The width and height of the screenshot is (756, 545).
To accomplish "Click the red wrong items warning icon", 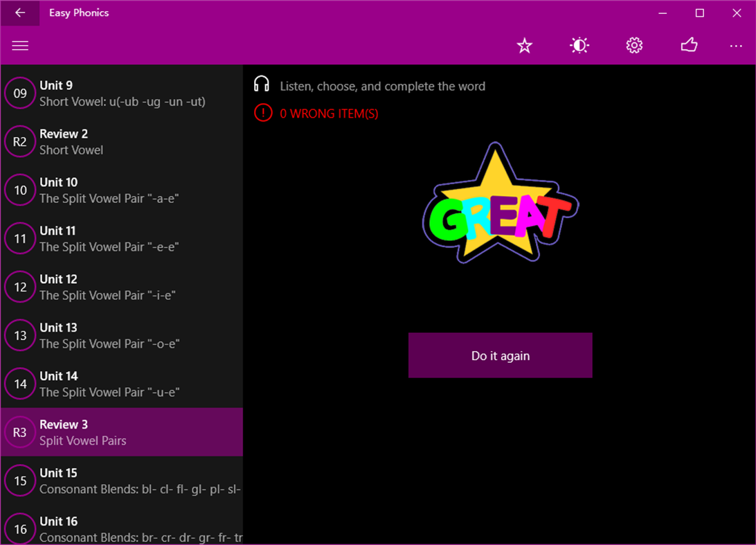I will click(x=263, y=113).
